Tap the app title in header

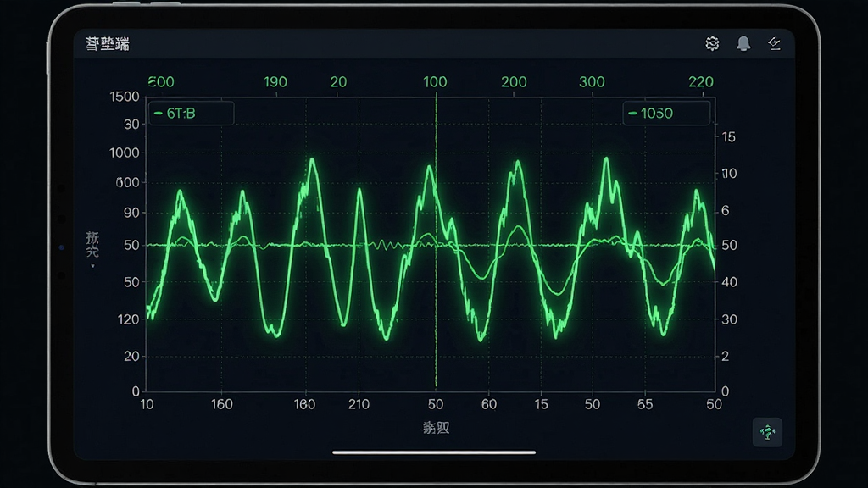(108, 44)
